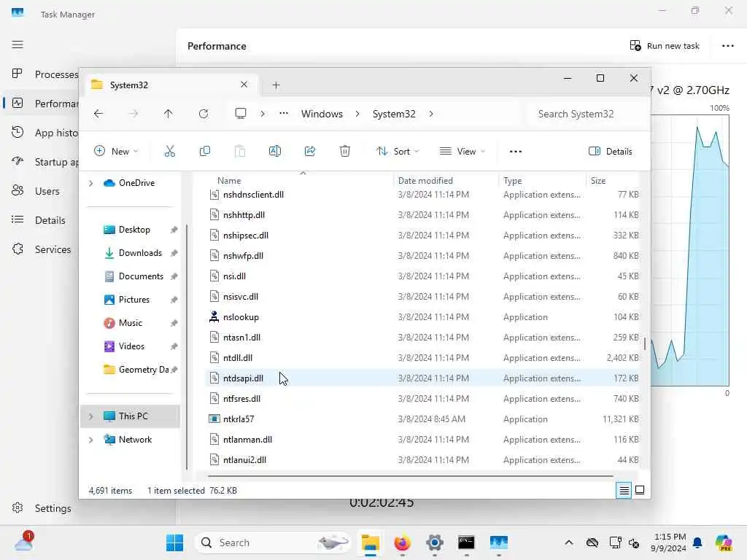
Task: Switch to details list view in status bar
Action: point(624,490)
